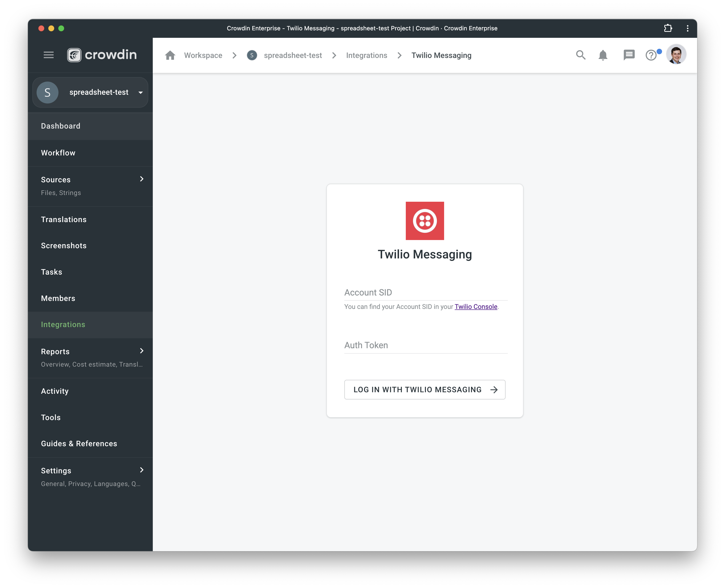725x588 pixels.
Task: Click the S project avatar in breadcrumb
Action: tap(252, 55)
